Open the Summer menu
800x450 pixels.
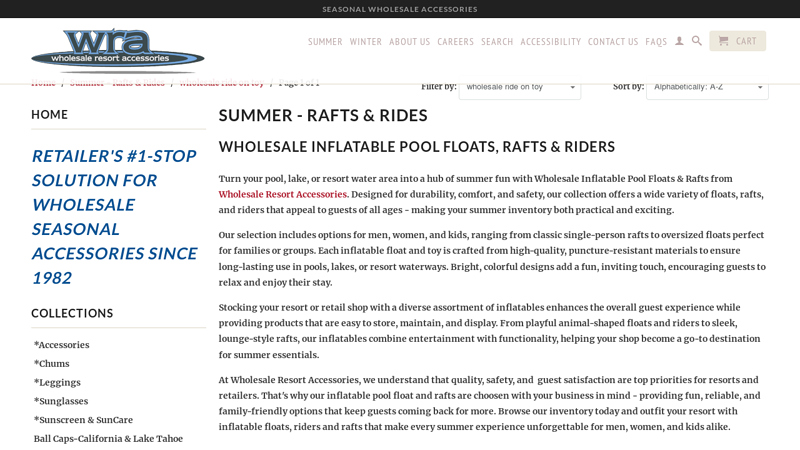pos(325,42)
